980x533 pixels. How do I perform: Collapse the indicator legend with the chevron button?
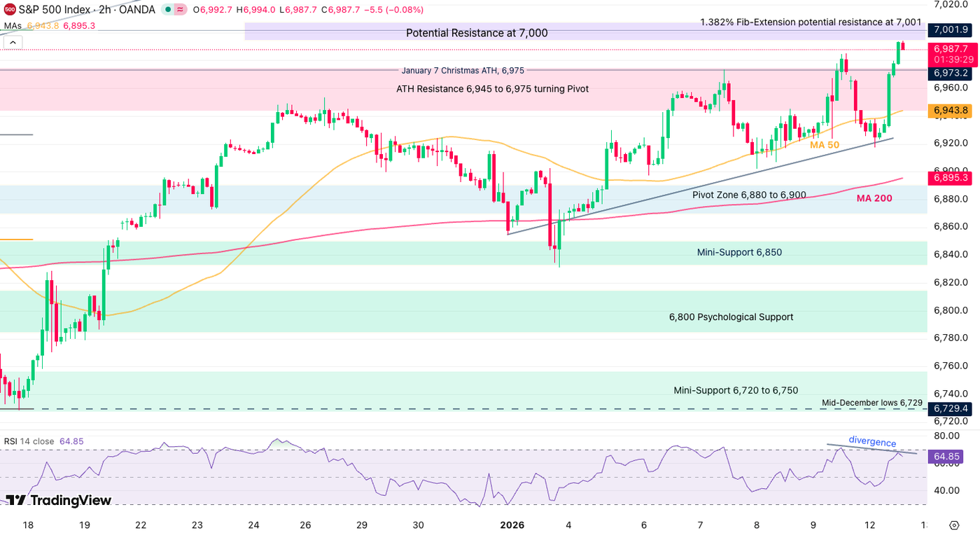[13, 42]
